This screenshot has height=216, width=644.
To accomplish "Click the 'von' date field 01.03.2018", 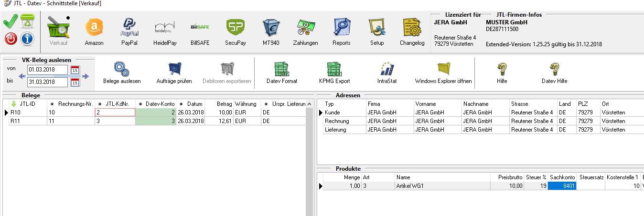I will coord(47,70).
